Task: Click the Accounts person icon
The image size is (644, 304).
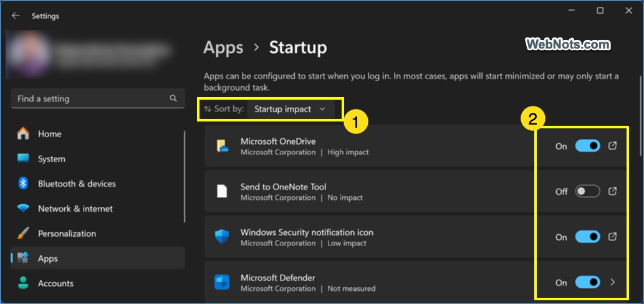Action: [x=23, y=283]
